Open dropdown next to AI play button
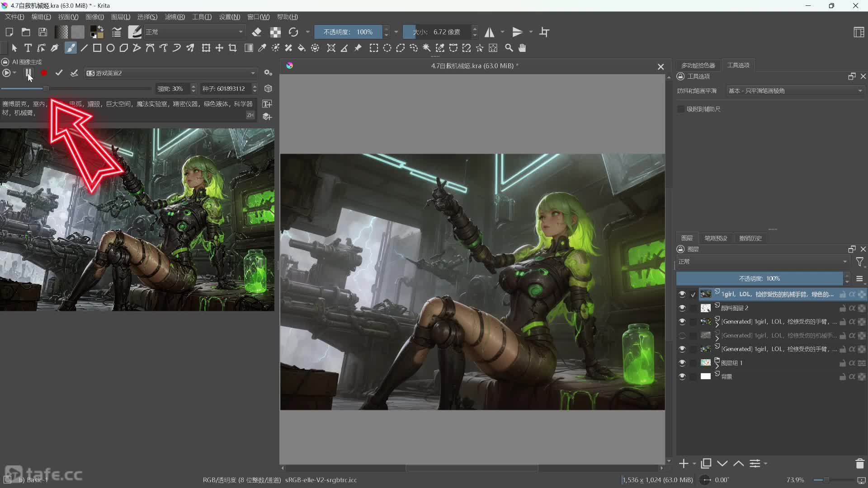The image size is (868, 488). point(15,73)
